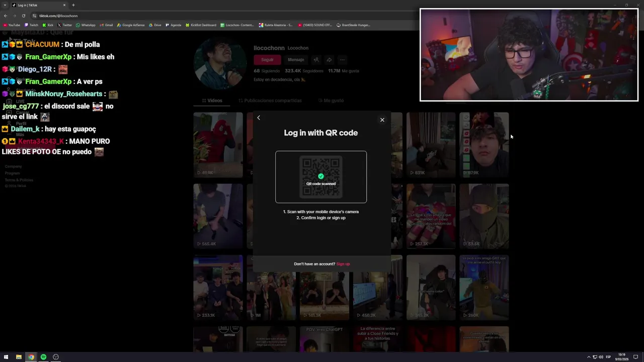Click the Sign up link

coord(343,264)
